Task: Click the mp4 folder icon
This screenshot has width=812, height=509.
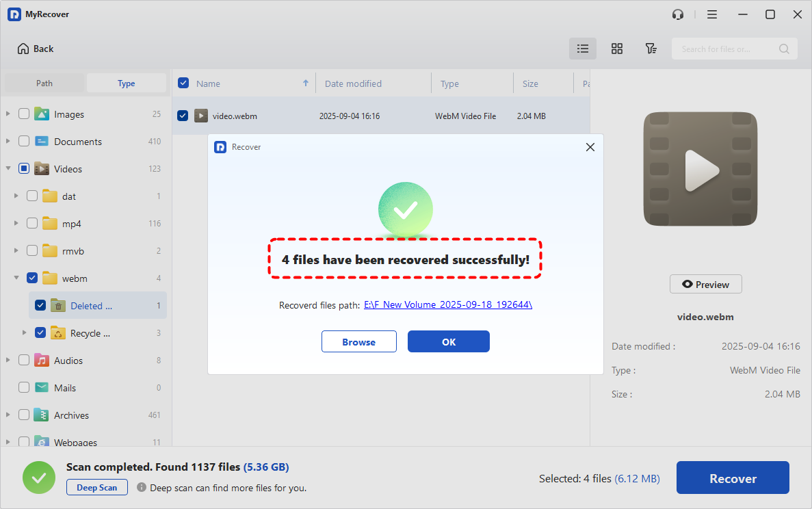Action: pyautogui.click(x=50, y=224)
